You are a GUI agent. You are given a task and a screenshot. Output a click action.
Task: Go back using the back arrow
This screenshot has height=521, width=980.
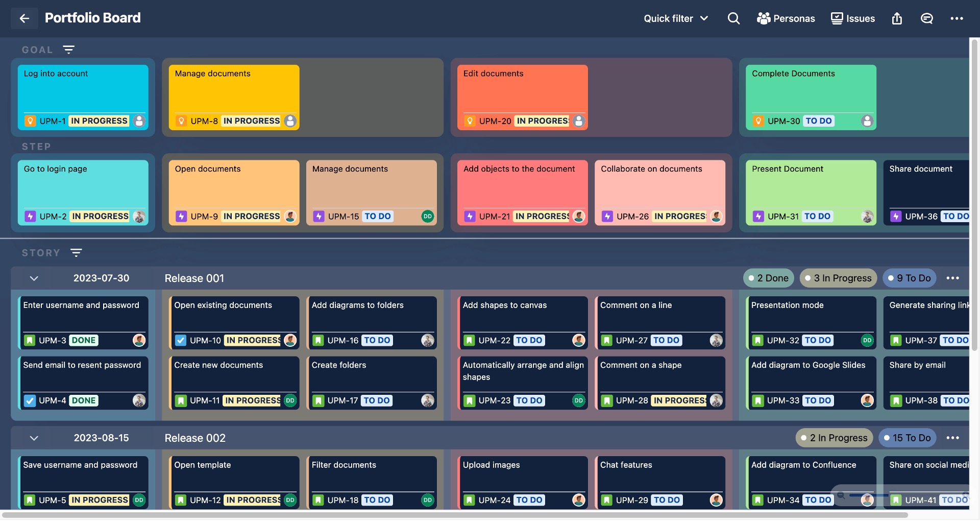(x=24, y=18)
